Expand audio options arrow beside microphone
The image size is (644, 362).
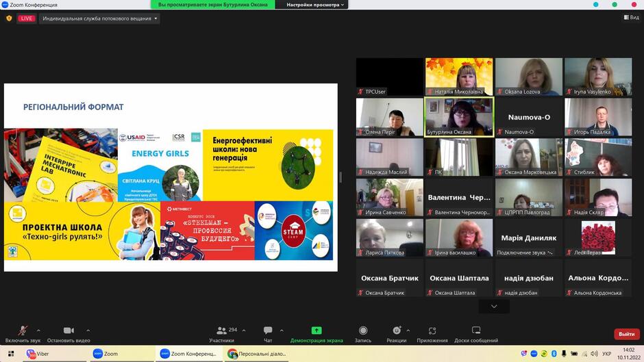click(38, 331)
